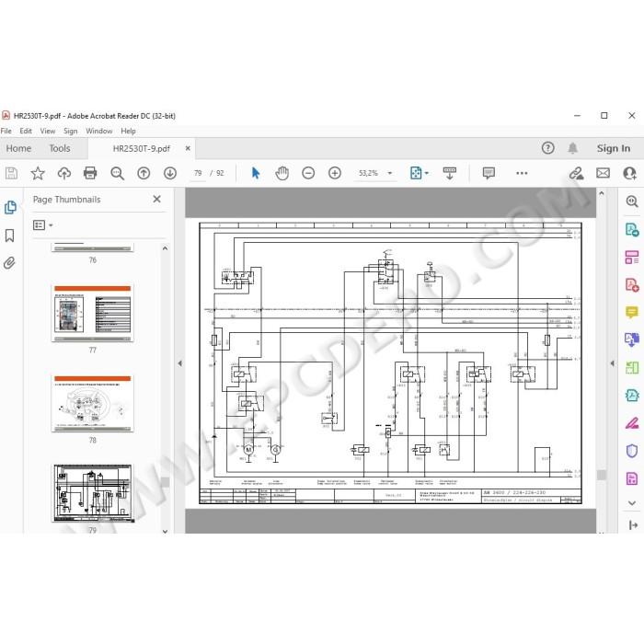
Task: Select page 78 thumbnail
Action: tap(92, 403)
